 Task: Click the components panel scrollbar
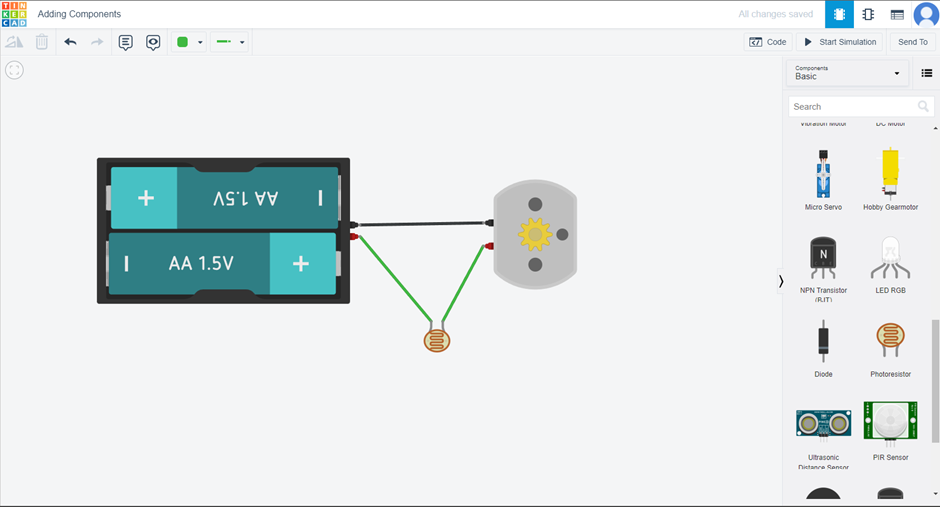[x=935, y=381]
